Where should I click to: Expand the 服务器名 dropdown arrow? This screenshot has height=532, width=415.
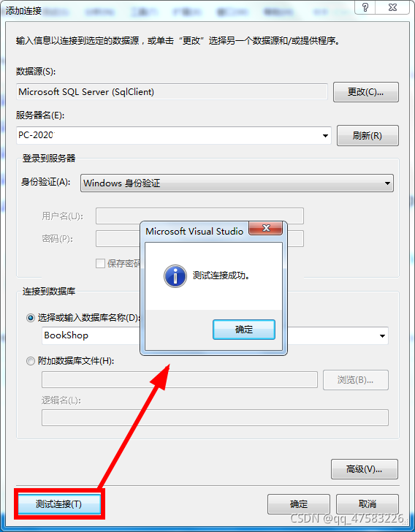[x=325, y=136]
